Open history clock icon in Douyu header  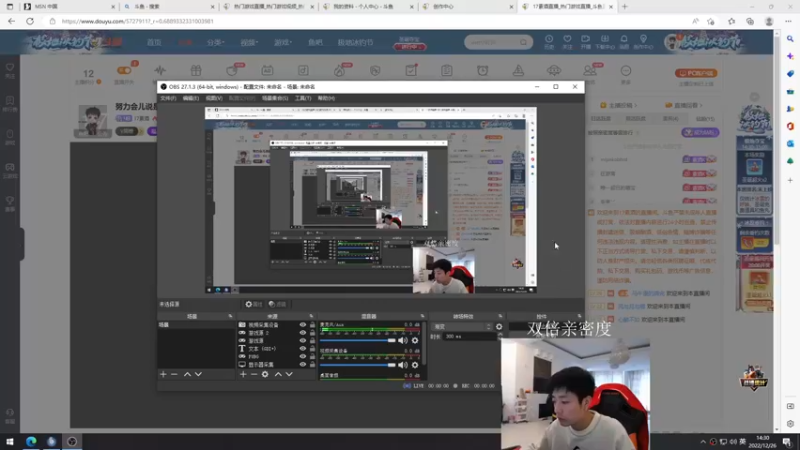[x=549, y=39]
